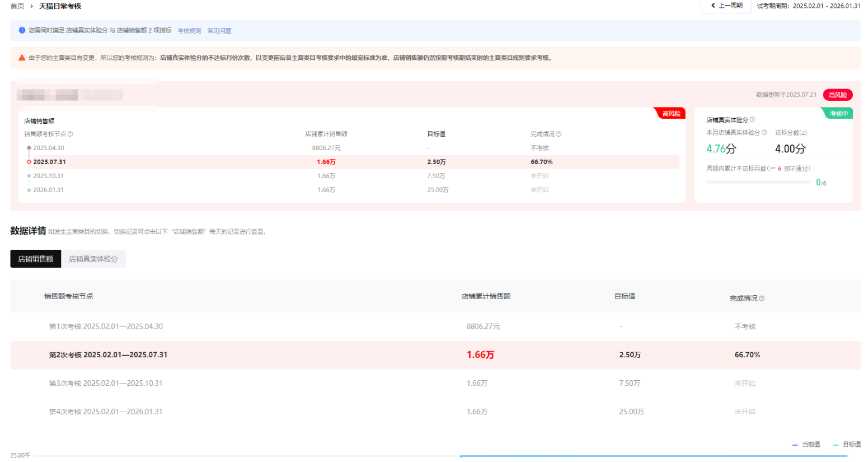
Task: Switch to the 店铺真实体验分 tab
Action: (93, 258)
